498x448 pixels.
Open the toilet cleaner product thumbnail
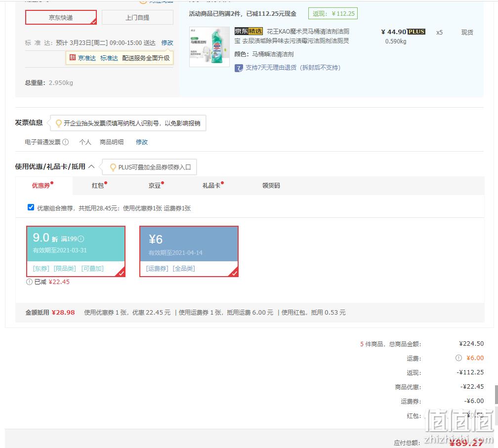[209, 46]
